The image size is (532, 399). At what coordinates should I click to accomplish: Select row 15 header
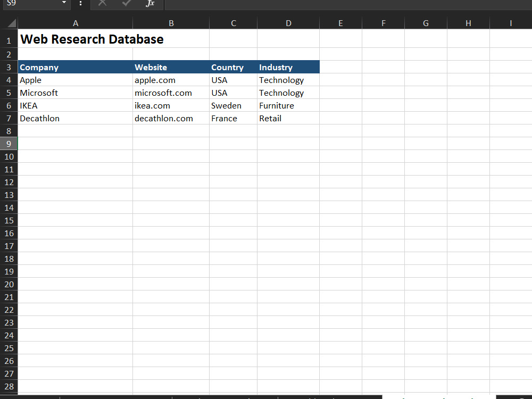[x=9, y=221]
